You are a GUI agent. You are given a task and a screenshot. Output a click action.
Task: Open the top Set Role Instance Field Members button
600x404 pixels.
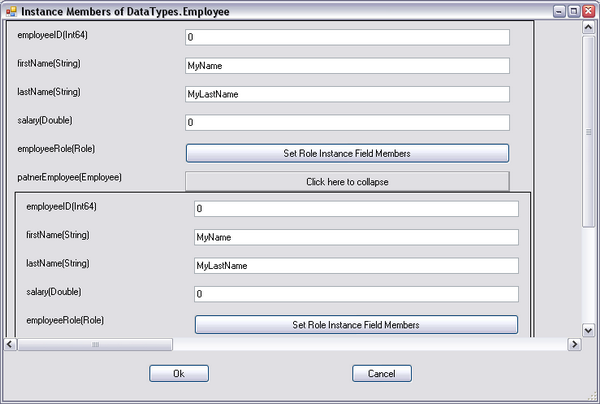[347, 153]
